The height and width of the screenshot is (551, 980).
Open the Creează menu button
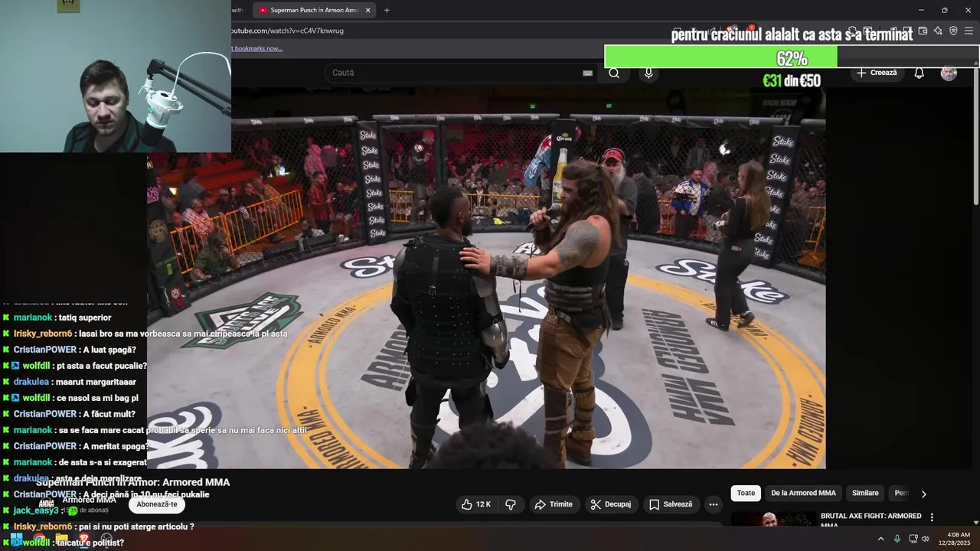coord(877,73)
